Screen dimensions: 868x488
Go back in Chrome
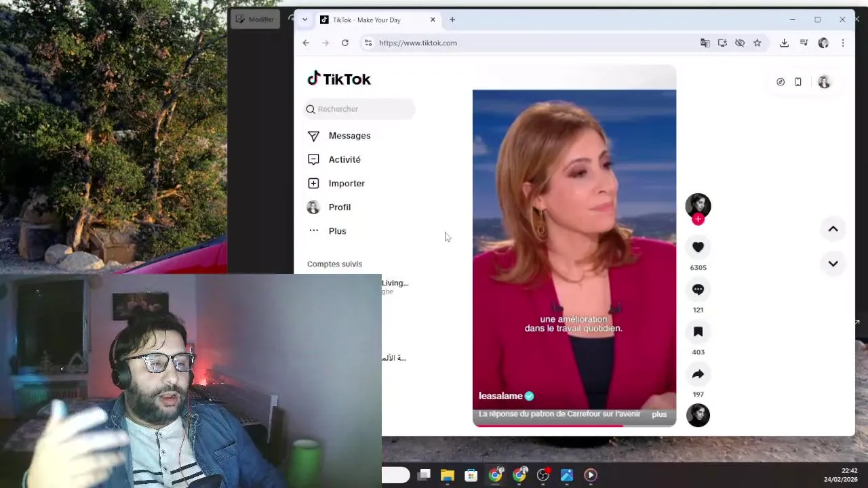click(x=306, y=43)
